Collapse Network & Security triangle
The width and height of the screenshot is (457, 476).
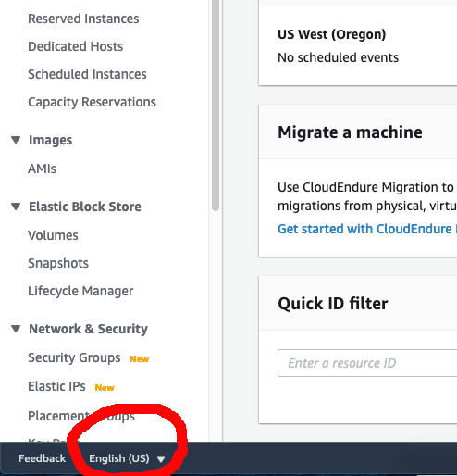coord(16,329)
